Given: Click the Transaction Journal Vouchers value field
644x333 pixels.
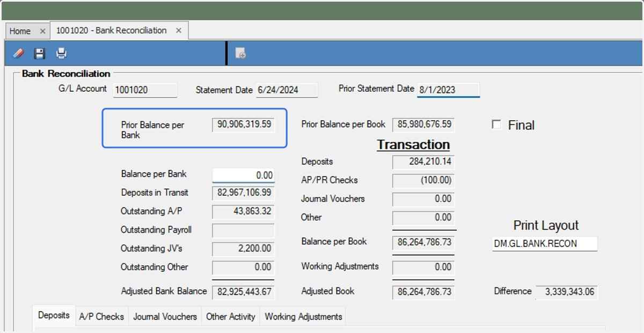Looking at the screenshot, I should 423,199.
